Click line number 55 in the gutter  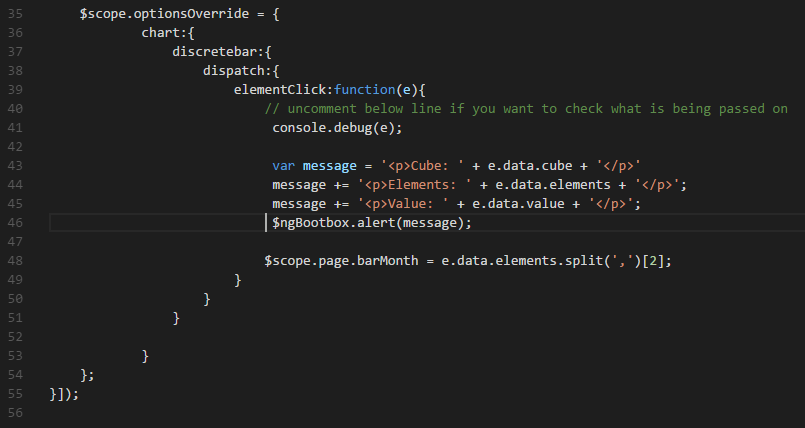[14, 393]
